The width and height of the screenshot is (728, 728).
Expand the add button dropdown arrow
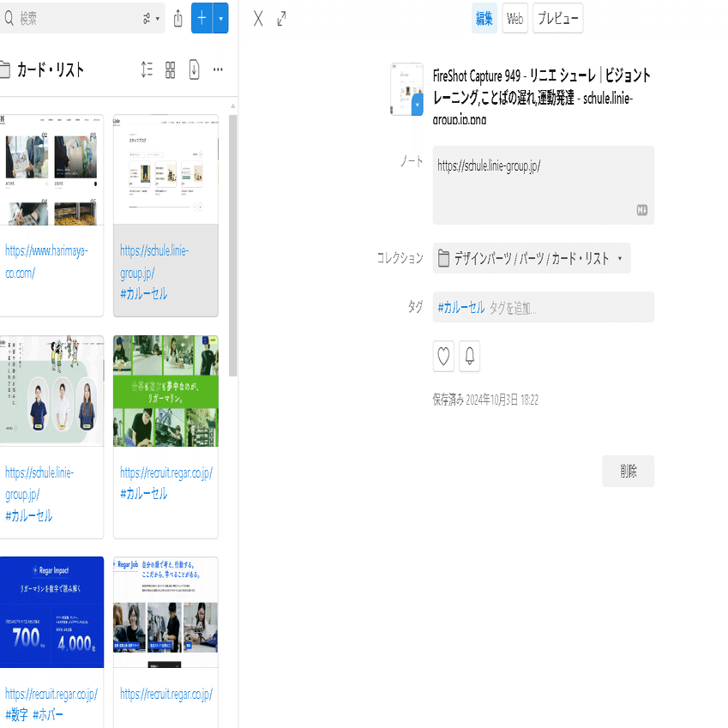coord(221,18)
